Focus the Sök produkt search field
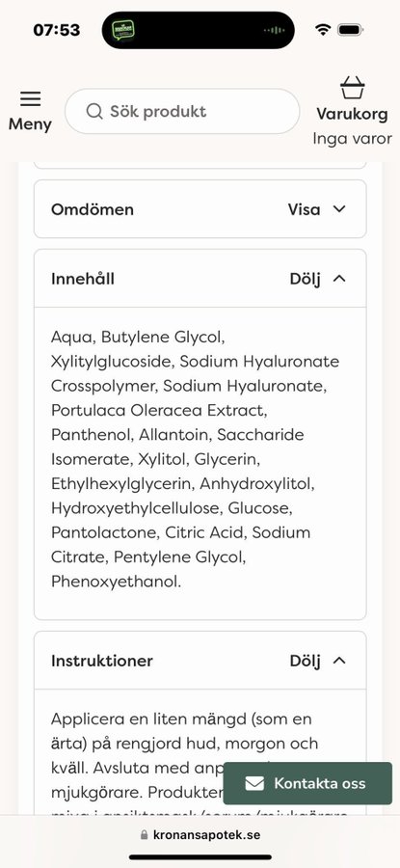The image size is (400, 868). tap(182, 111)
